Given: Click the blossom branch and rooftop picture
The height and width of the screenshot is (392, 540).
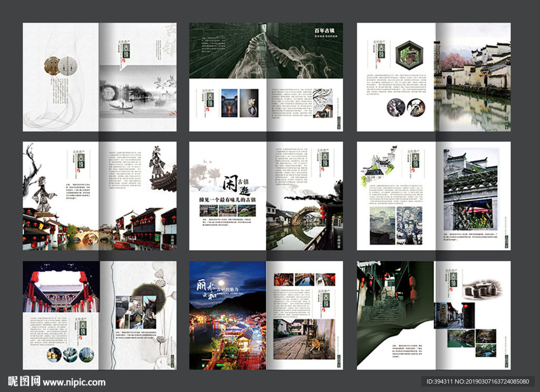Looking at the screenshot, I should point(322,103).
